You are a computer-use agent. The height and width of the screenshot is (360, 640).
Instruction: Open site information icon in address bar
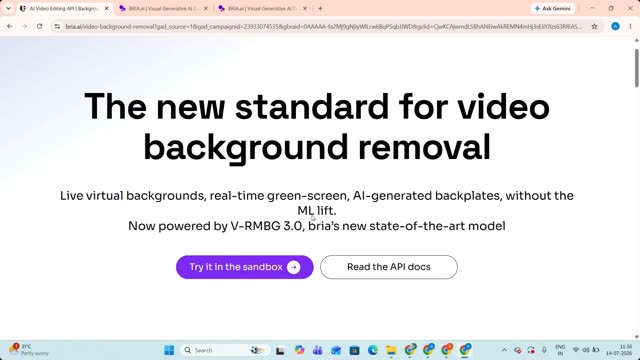pos(57,27)
